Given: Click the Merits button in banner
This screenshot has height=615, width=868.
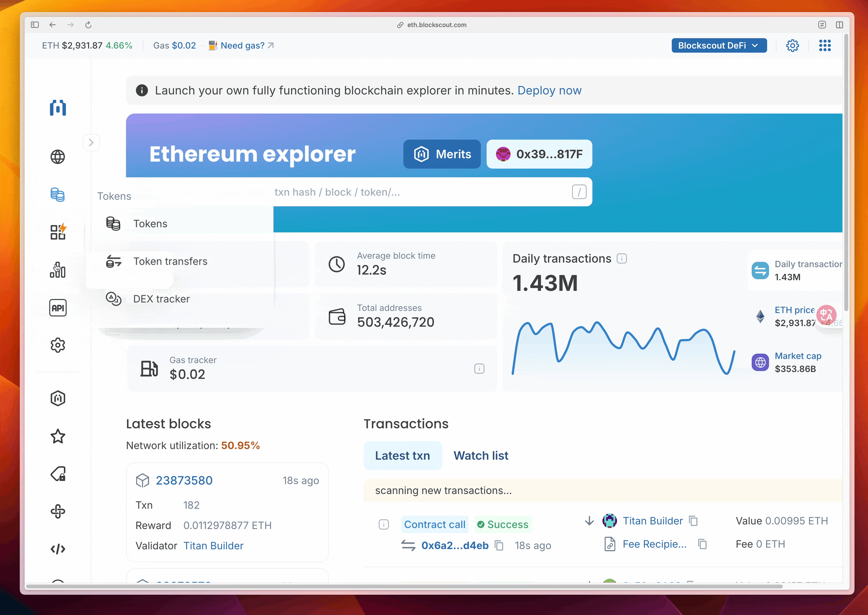Looking at the screenshot, I should point(442,154).
